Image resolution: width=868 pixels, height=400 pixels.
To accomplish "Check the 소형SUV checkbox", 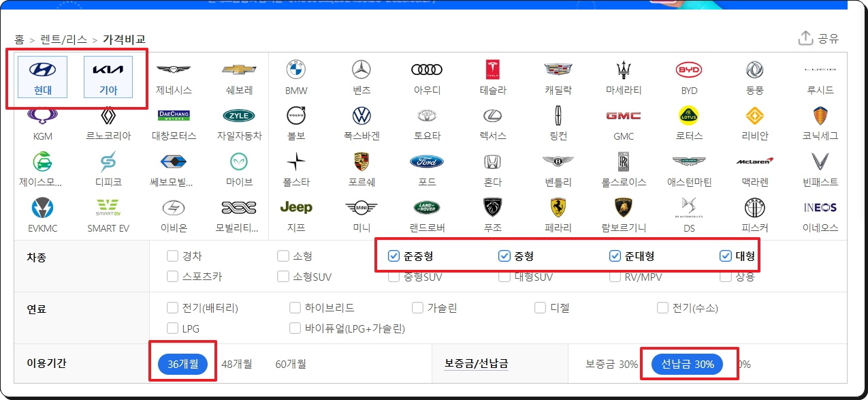I will 283,277.
